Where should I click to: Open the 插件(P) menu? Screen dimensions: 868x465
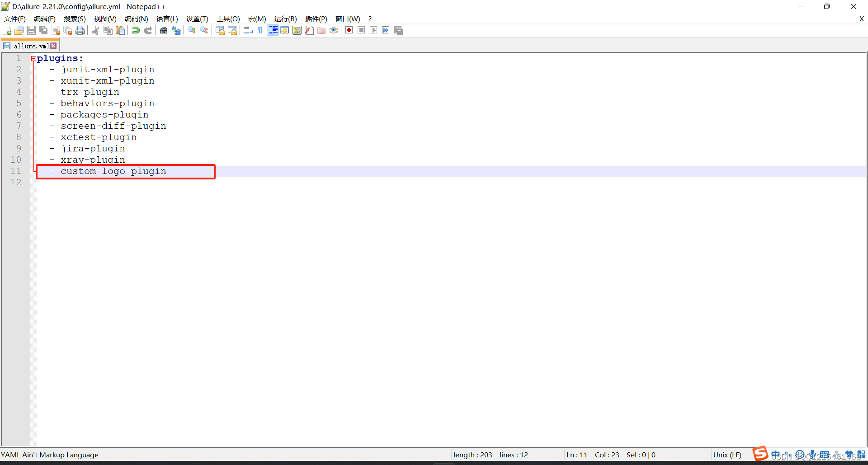(x=316, y=19)
